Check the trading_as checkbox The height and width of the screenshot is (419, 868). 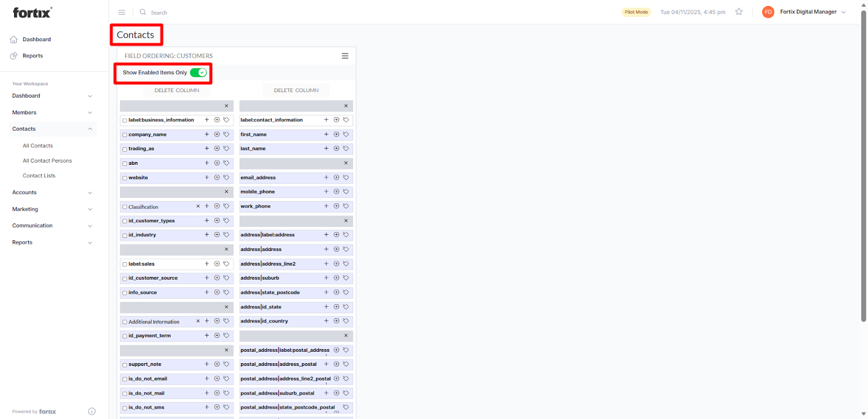click(x=125, y=149)
